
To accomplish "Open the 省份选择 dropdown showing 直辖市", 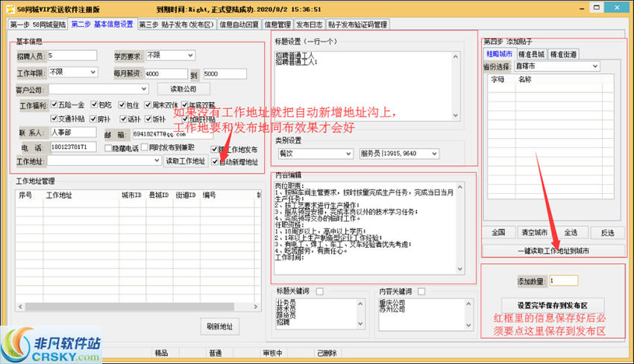I will (x=556, y=66).
